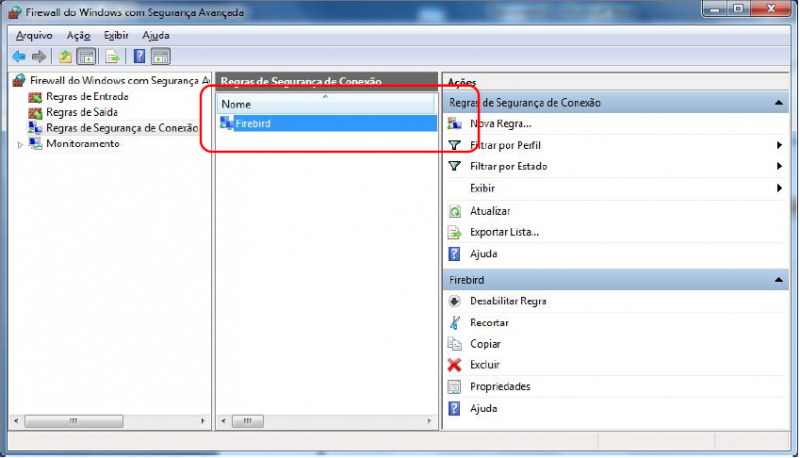The image size is (800, 458).
Task: Click the Forward arrow toolbar icon
Action: pos(39,57)
